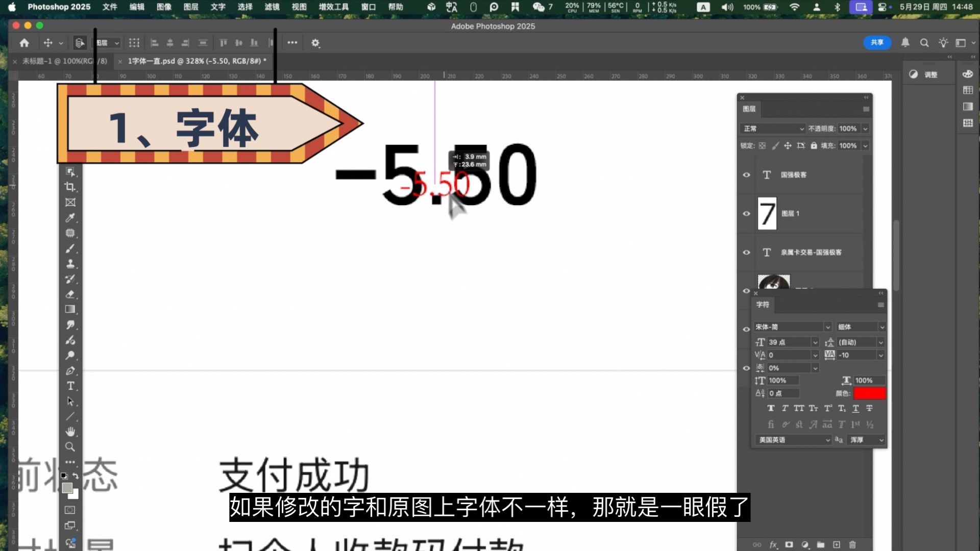Image resolution: width=980 pixels, height=551 pixels.
Task: Toggle Quick Mask mode
Action: pyautogui.click(x=70, y=510)
